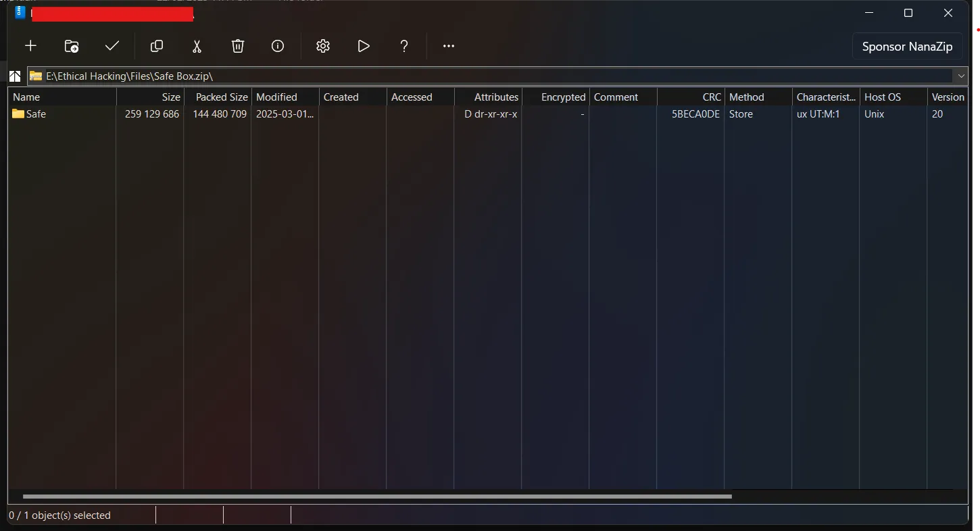Open the NanaZip Options gear icon
Viewport: 980px width, 531px height.
point(322,46)
